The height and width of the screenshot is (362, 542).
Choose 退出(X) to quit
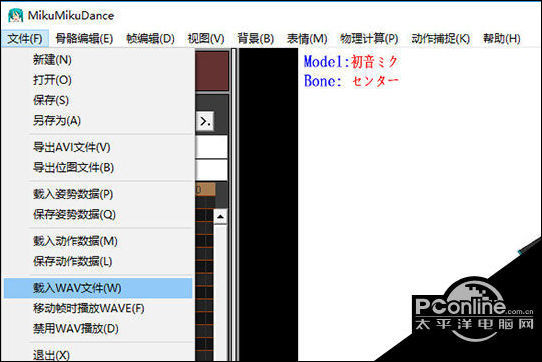[x=98, y=354]
